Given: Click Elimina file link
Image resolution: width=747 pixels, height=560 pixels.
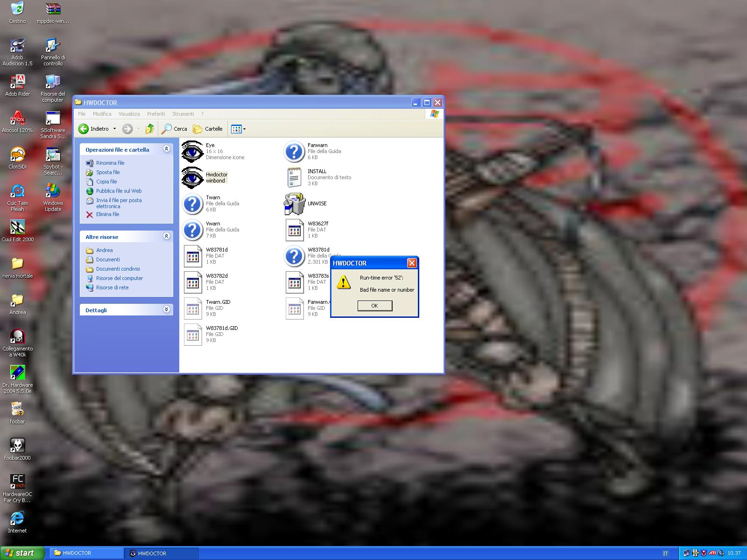Looking at the screenshot, I should pyautogui.click(x=107, y=214).
